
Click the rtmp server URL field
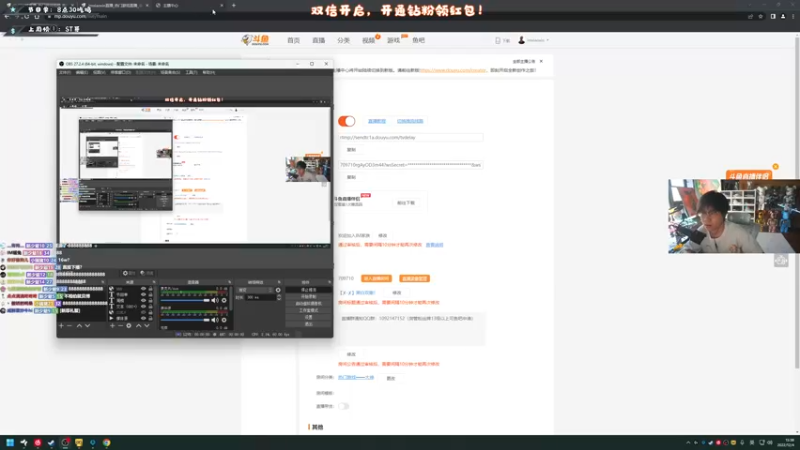[x=410, y=137]
